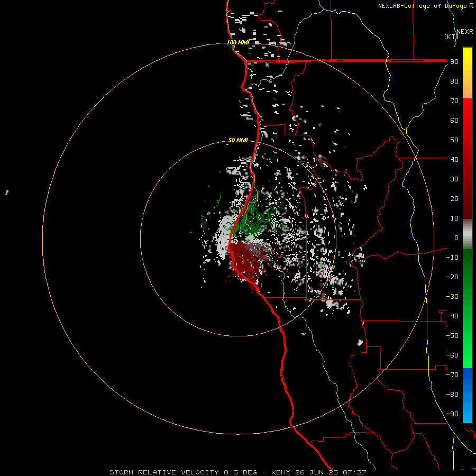Click the -80 value on the velocity scale
476x476 pixels.
(x=452, y=395)
